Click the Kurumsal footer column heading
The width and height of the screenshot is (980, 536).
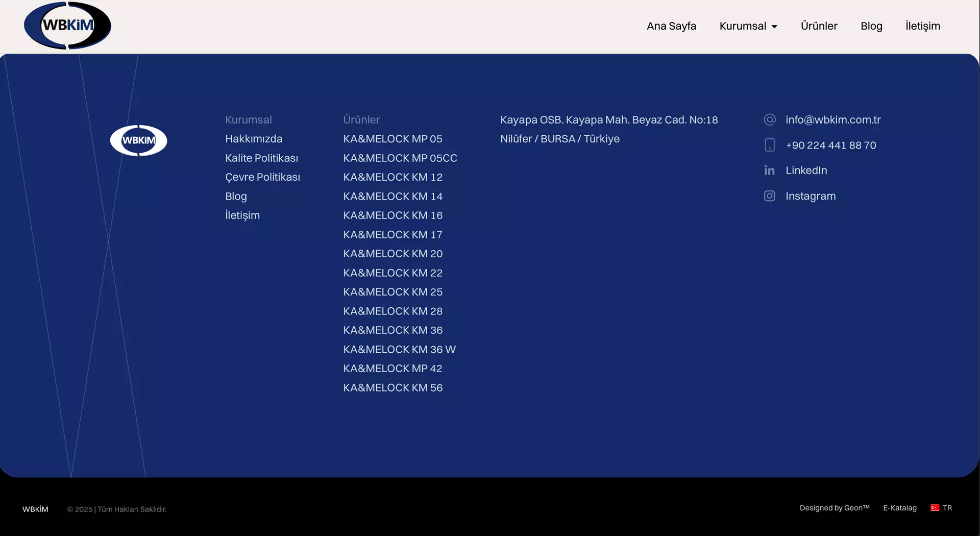[249, 120]
